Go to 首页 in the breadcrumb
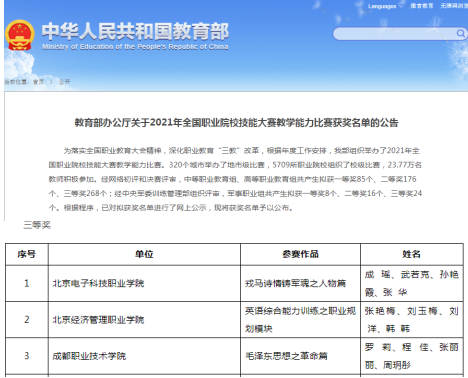This screenshot has width=468, height=378. click(x=38, y=82)
